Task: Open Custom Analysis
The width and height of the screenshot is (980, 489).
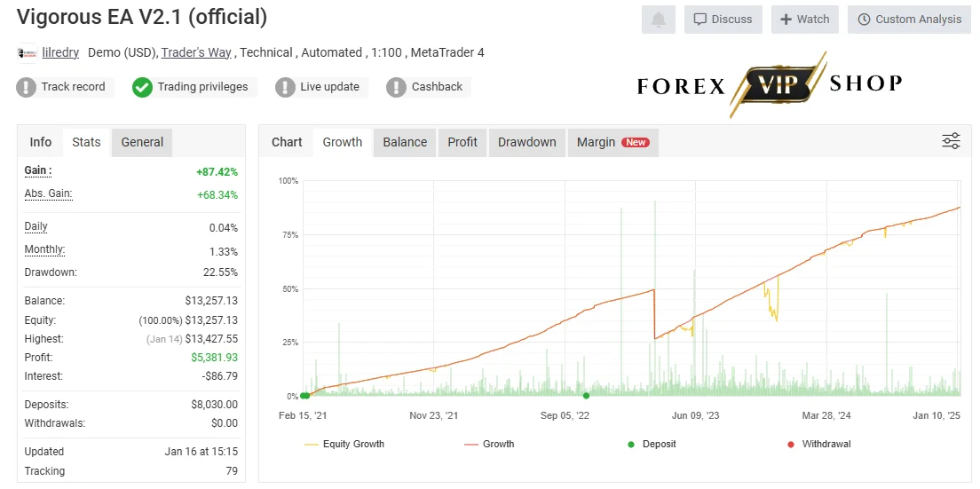Action: coord(909,20)
